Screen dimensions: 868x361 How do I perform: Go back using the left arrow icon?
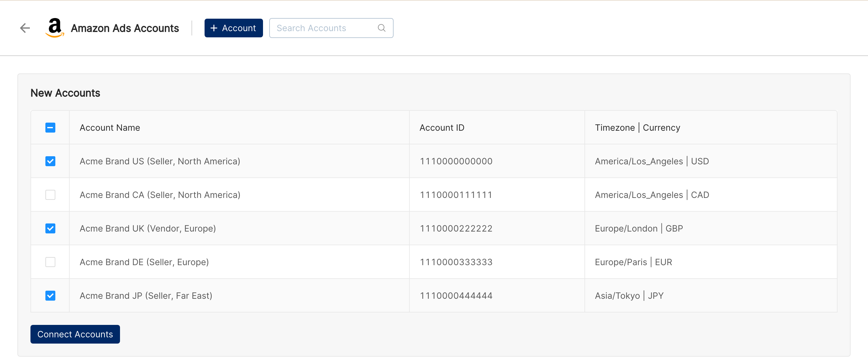point(25,28)
